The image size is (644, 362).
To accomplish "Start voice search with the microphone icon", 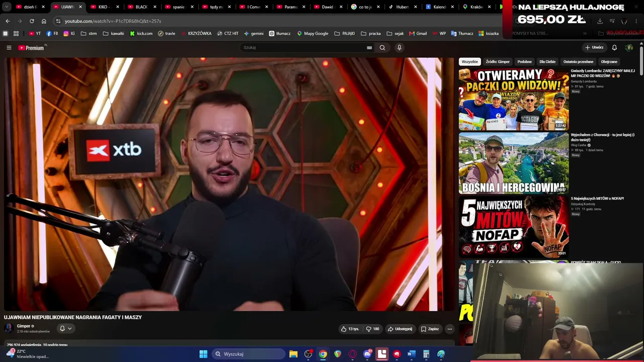I will point(399,48).
